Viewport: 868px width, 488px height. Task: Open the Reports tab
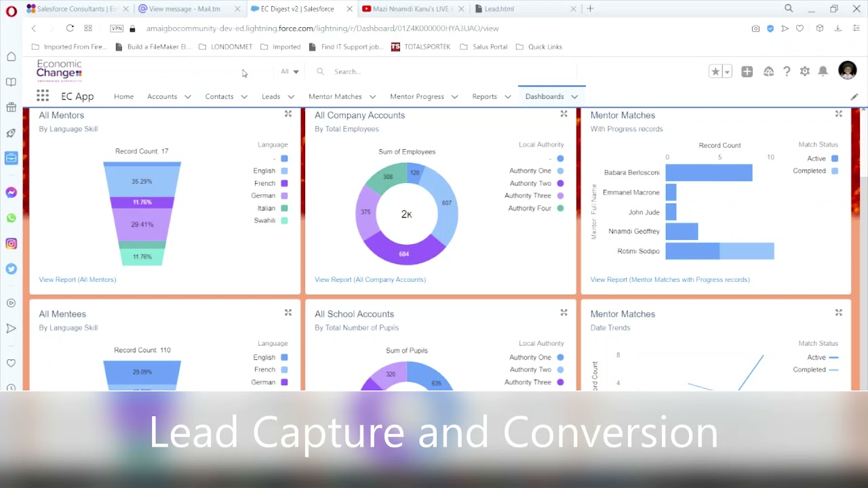point(484,97)
